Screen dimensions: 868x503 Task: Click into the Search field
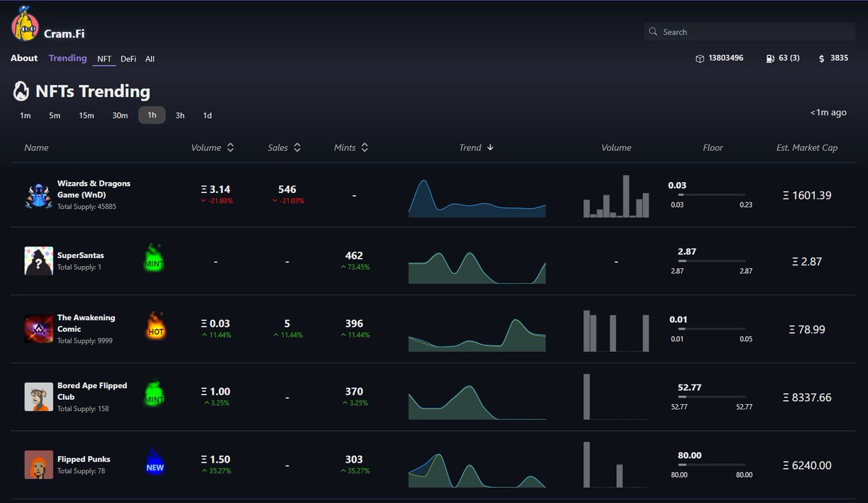749,32
